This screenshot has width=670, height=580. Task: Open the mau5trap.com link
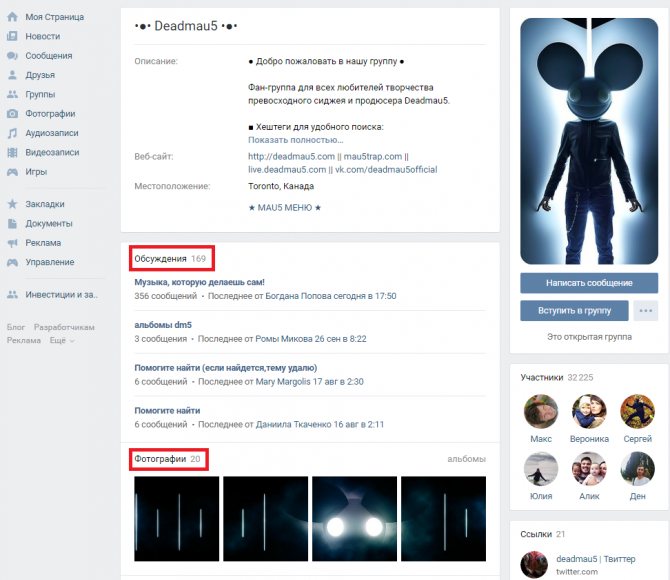click(373, 156)
